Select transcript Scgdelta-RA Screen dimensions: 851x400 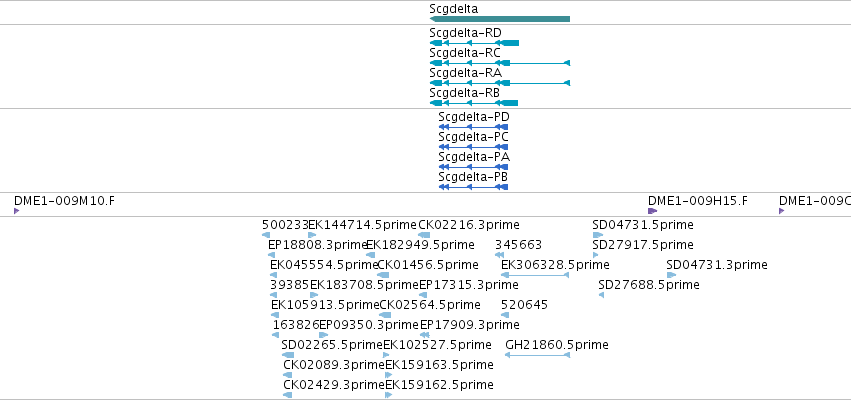click(499, 83)
